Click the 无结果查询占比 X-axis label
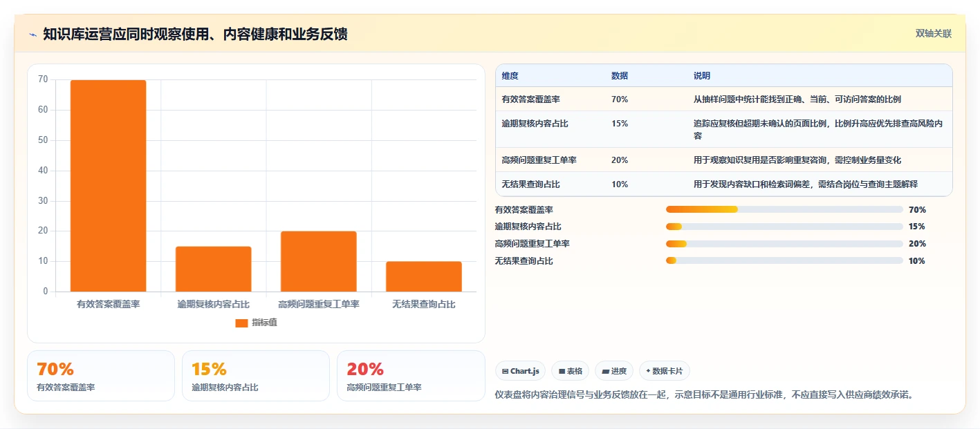Screen dimensions: 980x429 click(424, 304)
